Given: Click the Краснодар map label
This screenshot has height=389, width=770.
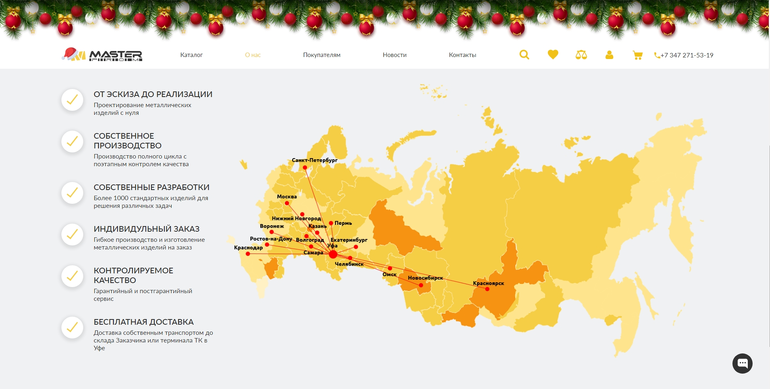Looking at the screenshot, I should click(248, 248).
